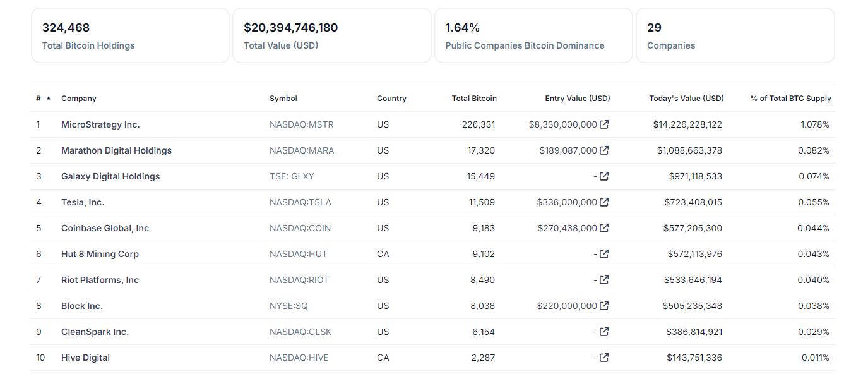The height and width of the screenshot is (374, 868).
Task: Click Hive Digital's 2,287 bitcoin total
Action: (x=484, y=358)
